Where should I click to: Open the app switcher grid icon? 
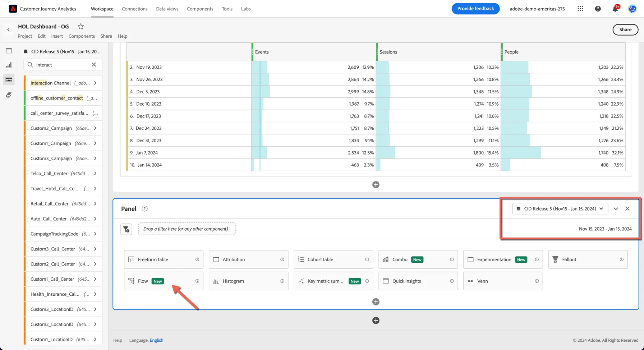(580, 9)
